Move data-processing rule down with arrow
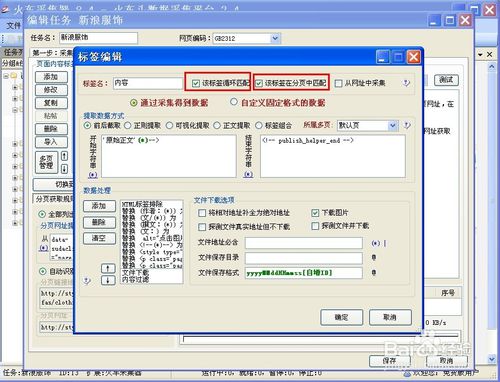Screen dimensions: 500x382 (x=108, y=280)
